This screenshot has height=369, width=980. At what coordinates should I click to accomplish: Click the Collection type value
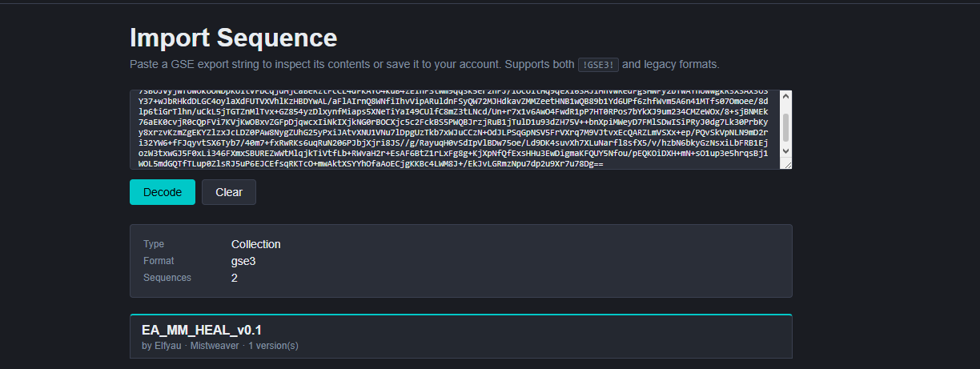click(256, 244)
